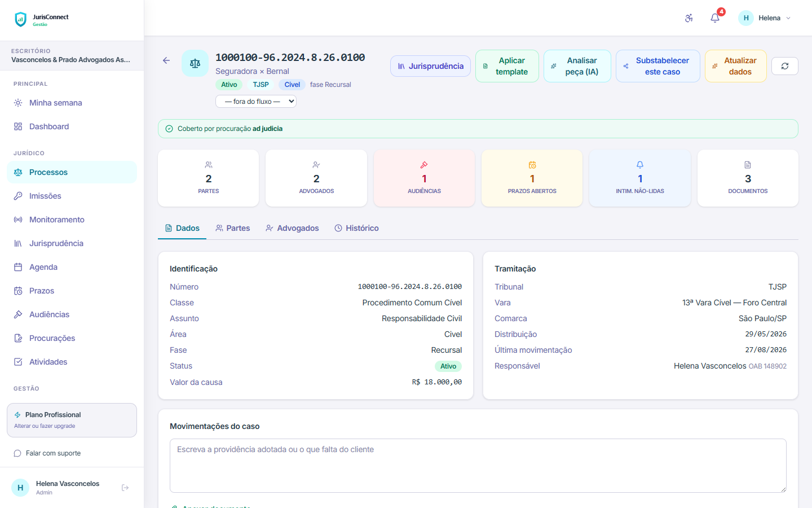The height and width of the screenshot is (508, 812).
Task: Click the JurisConnect shield logo
Action: (21, 20)
